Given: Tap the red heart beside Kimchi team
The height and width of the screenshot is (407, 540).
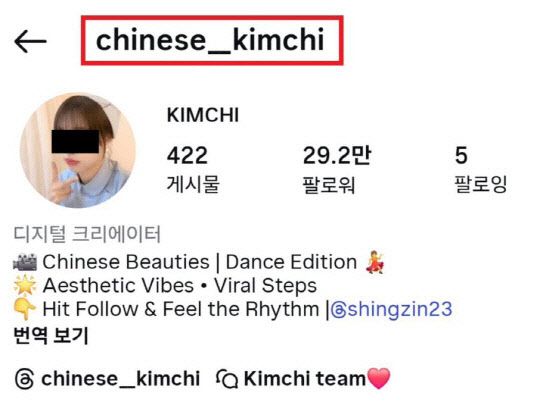Looking at the screenshot, I should tap(379, 378).
